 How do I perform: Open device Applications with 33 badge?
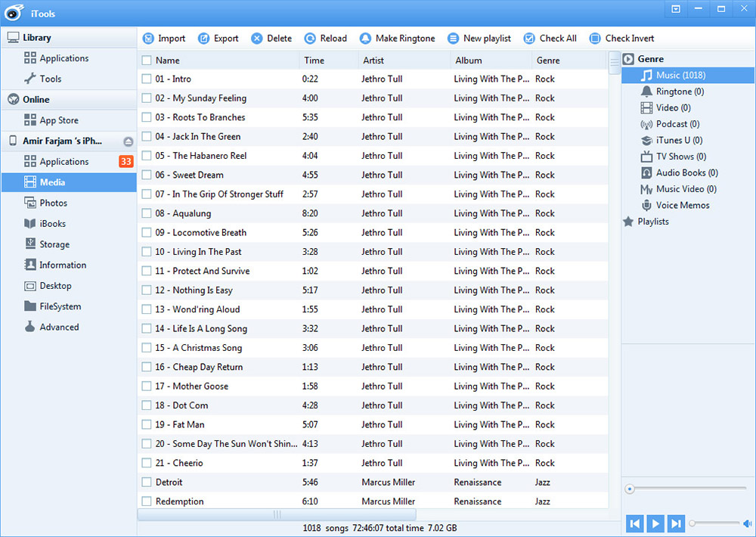click(x=69, y=162)
